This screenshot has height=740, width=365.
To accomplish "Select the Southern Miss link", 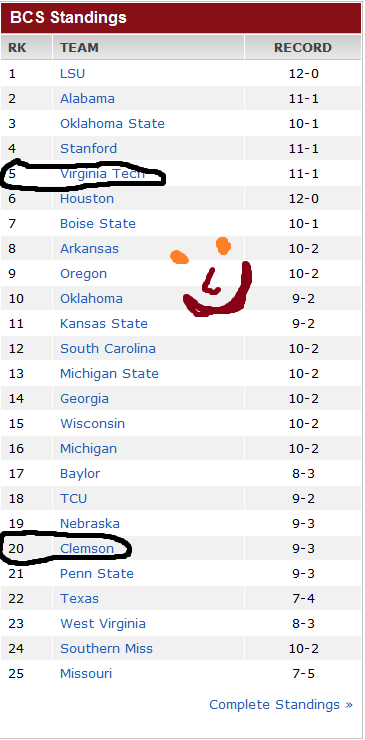I will [106, 649].
